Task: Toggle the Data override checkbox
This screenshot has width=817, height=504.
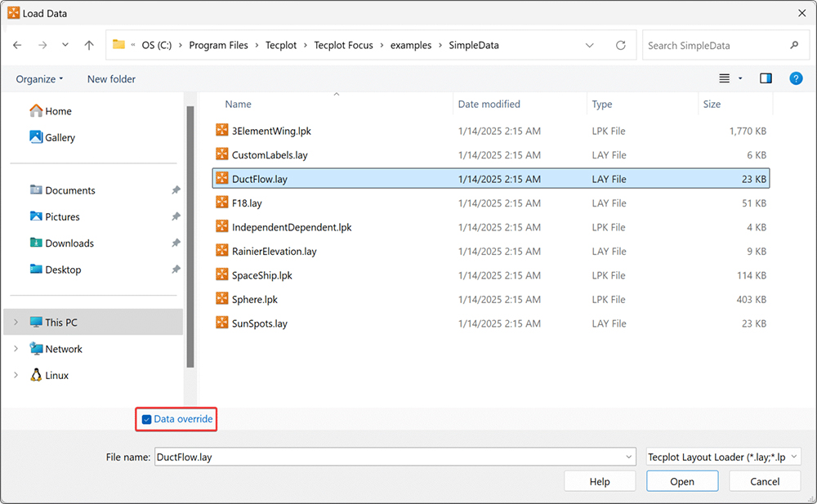Action: (x=146, y=420)
